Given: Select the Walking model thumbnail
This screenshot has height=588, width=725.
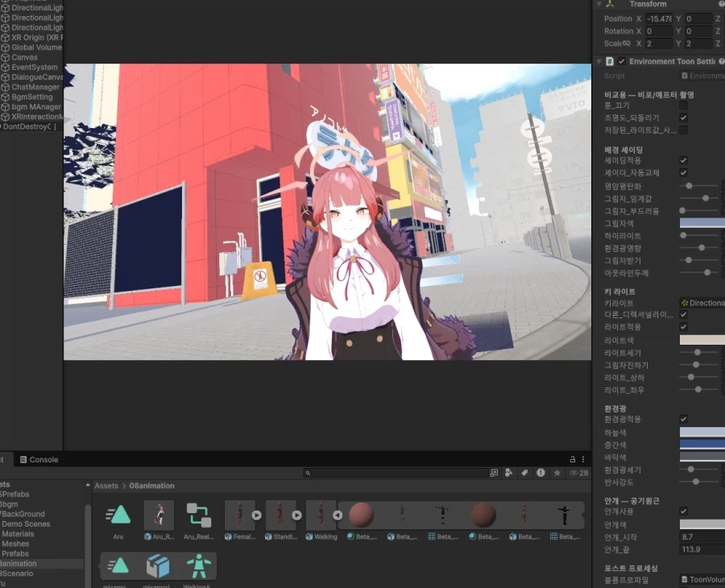Looking at the screenshot, I should (x=321, y=515).
